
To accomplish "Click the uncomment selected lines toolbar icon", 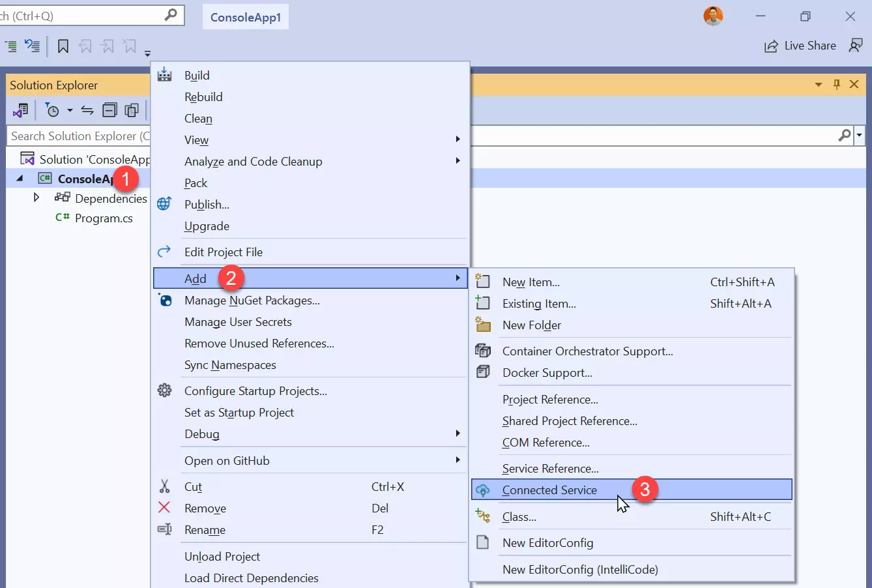I will pos(32,46).
